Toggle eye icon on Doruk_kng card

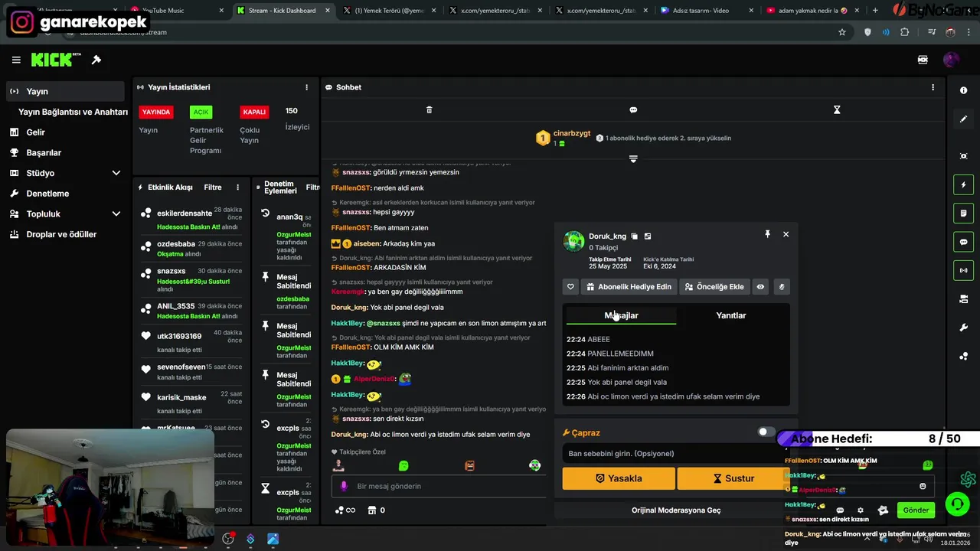[760, 287]
